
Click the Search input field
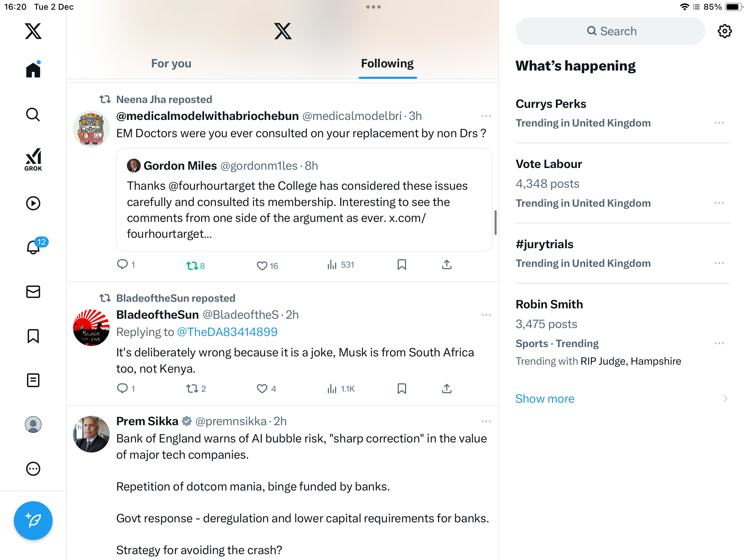[x=610, y=31]
